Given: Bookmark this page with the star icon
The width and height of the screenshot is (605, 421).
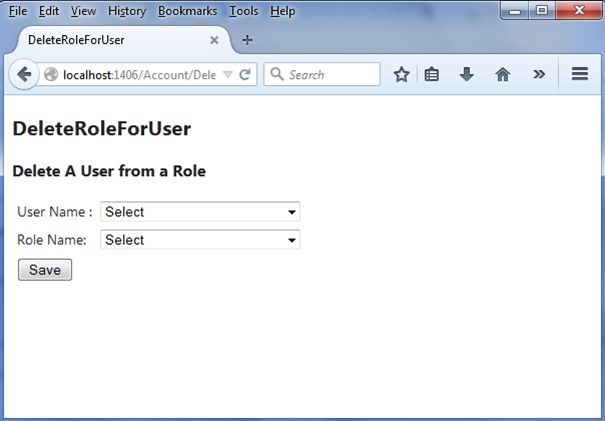Looking at the screenshot, I should (x=401, y=74).
